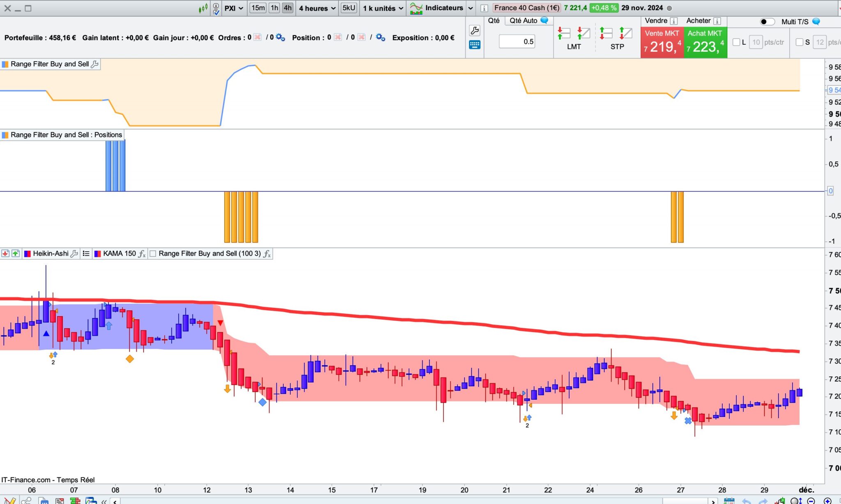Open the Orders gear settings icon
The image size is (841, 504).
click(x=280, y=37)
